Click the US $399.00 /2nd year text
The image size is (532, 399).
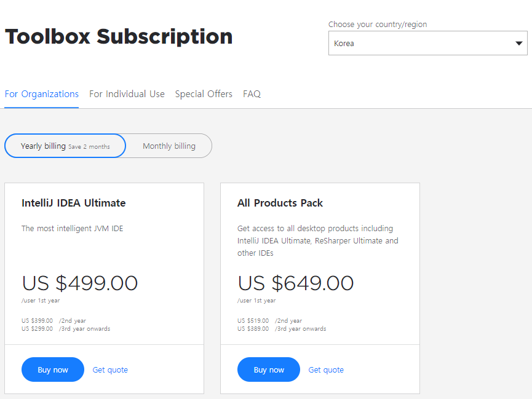tap(54, 321)
